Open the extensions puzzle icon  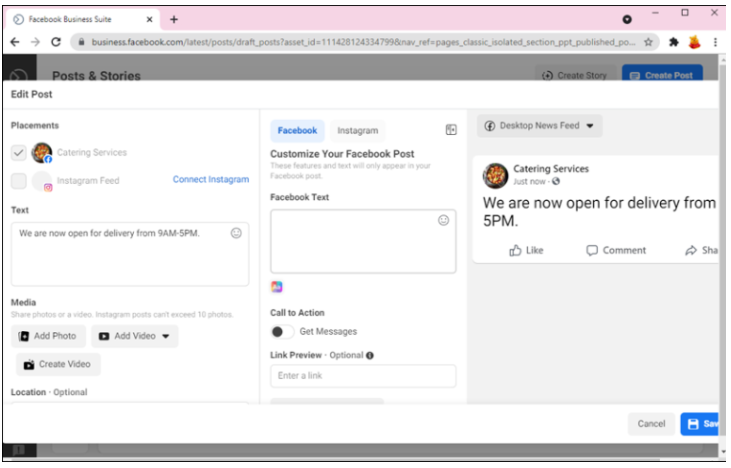[673, 42]
